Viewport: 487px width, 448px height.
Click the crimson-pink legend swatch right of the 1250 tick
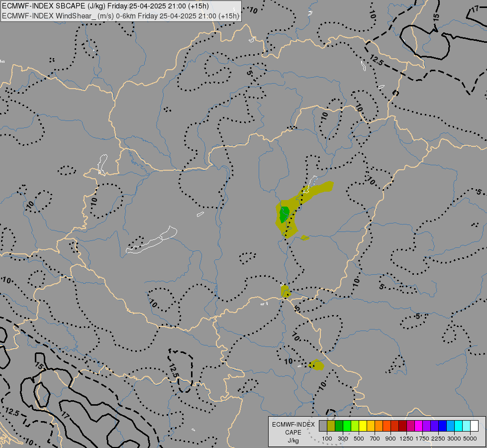click(x=410, y=426)
